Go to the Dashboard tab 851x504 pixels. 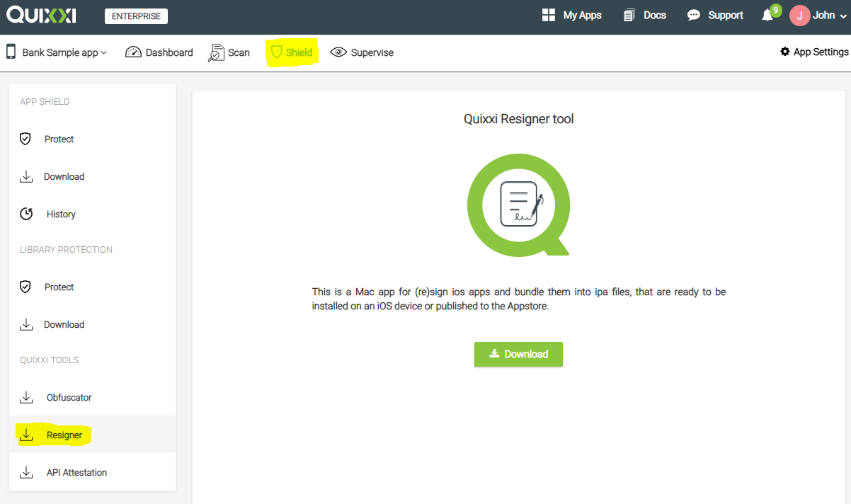169,52
